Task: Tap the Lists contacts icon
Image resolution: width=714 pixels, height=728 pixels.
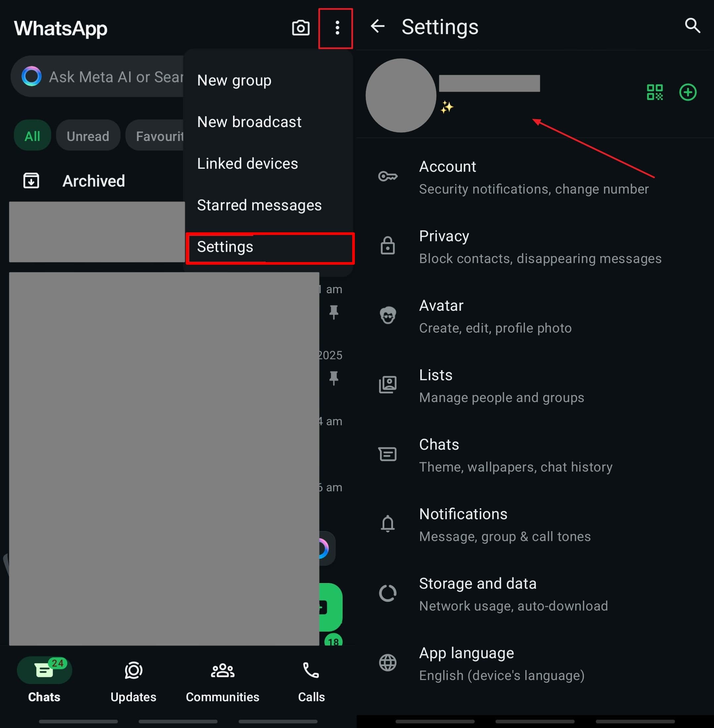Action: pyautogui.click(x=388, y=385)
